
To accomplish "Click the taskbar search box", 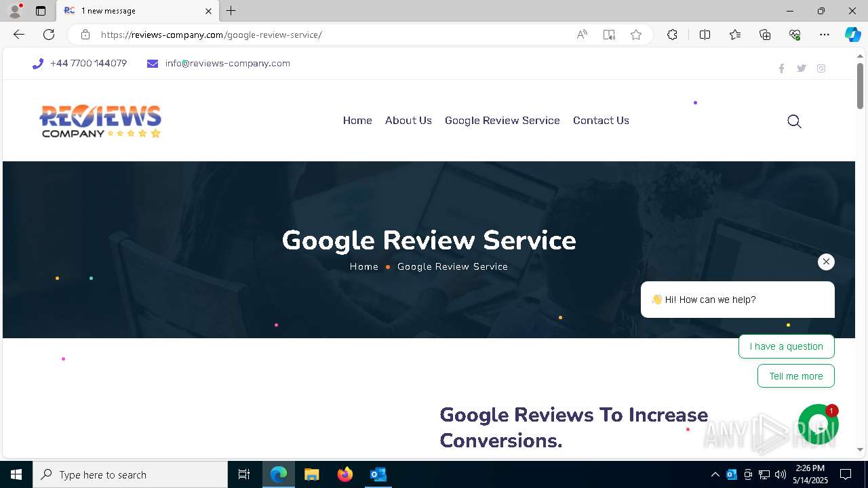I will (130, 474).
